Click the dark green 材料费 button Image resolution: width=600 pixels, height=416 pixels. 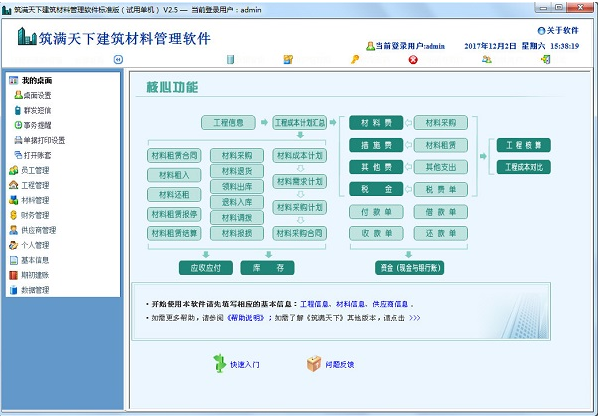click(x=376, y=122)
